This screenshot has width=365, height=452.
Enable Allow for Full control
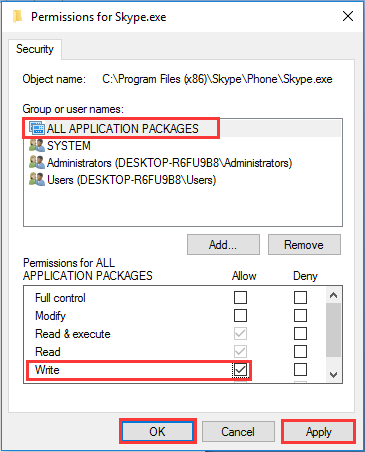[x=240, y=297]
